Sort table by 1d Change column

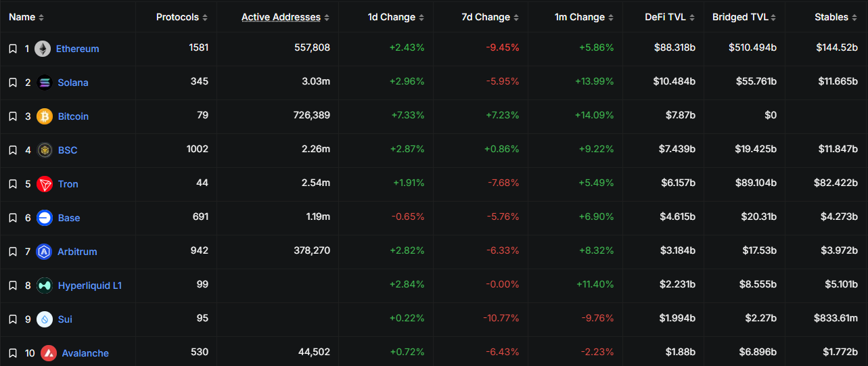pos(396,17)
